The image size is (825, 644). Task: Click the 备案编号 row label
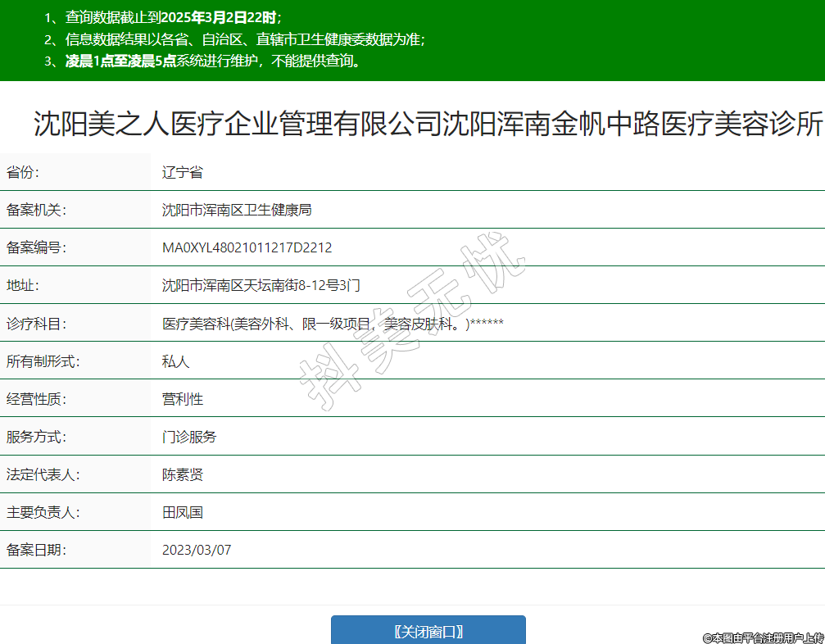click(35, 247)
